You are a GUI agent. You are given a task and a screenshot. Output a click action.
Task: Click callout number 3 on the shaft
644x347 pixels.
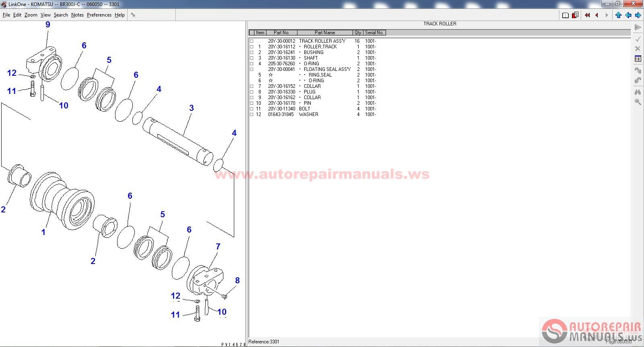click(x=192, y=108)
